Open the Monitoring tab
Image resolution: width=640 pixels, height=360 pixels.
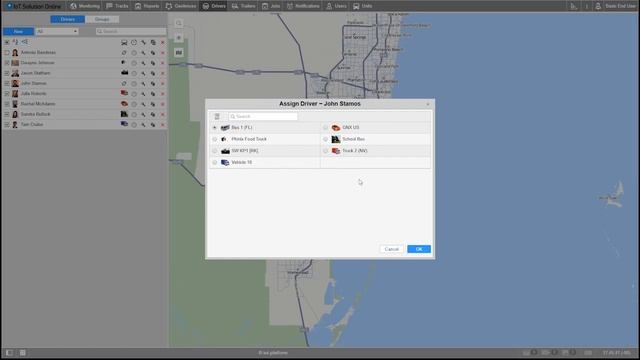pyautogui.click(x=85, y=6)
